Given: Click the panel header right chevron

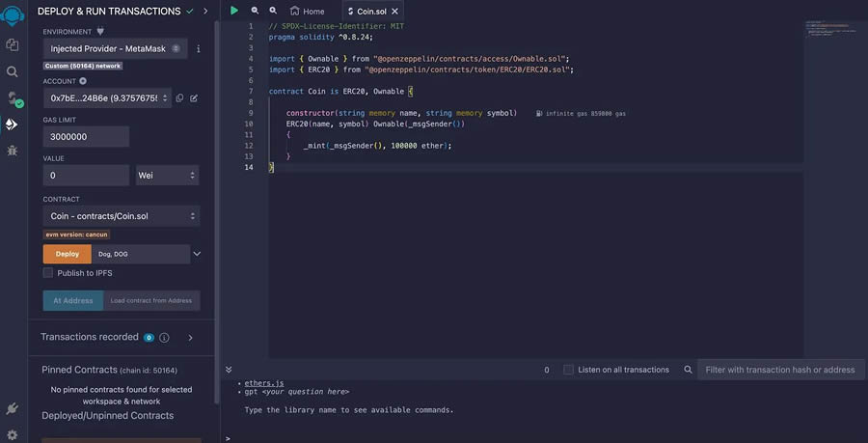Looking at the screenshot, I should [x=205, y=11].
